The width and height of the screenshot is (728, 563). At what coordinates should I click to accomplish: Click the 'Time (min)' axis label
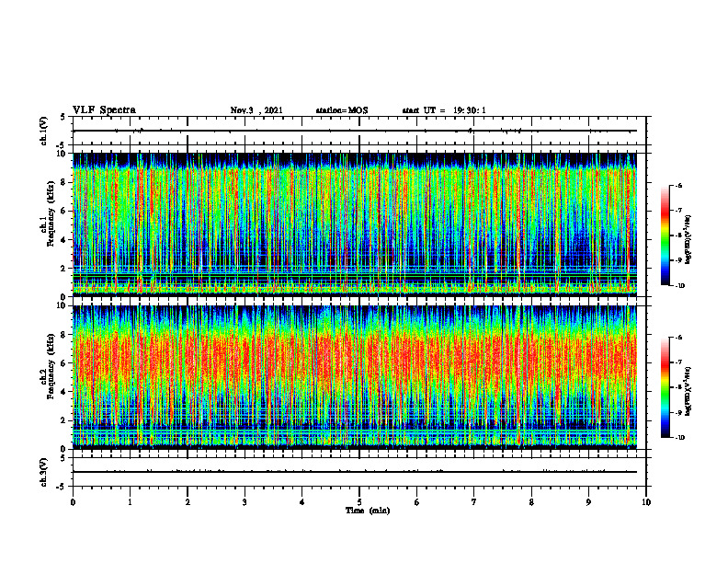tap(368, 511)
